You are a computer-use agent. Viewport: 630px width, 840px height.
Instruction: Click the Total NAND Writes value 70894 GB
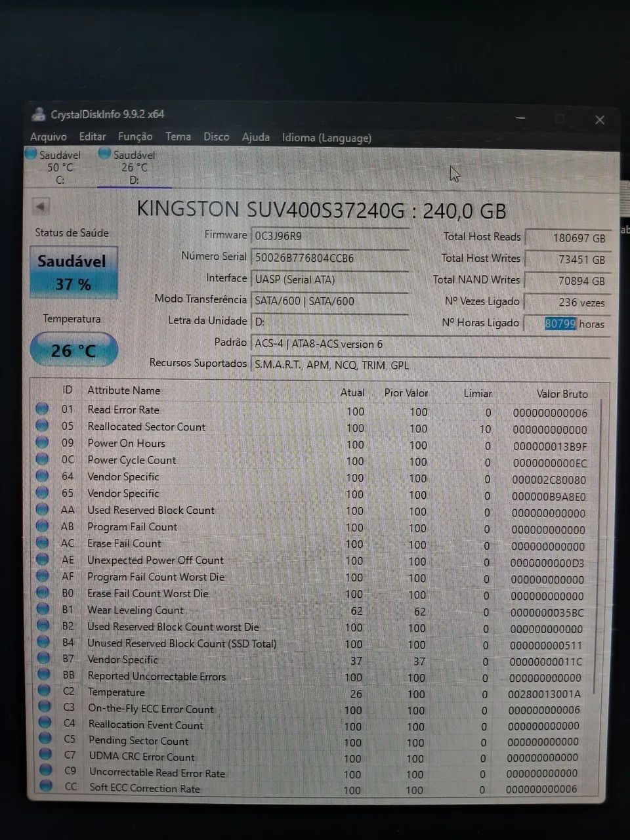(x=568, y=281)
